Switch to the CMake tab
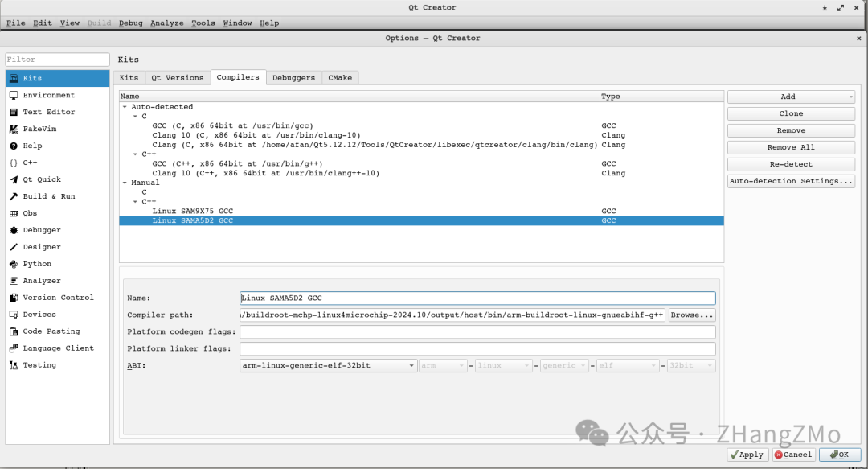 point(340,77)
